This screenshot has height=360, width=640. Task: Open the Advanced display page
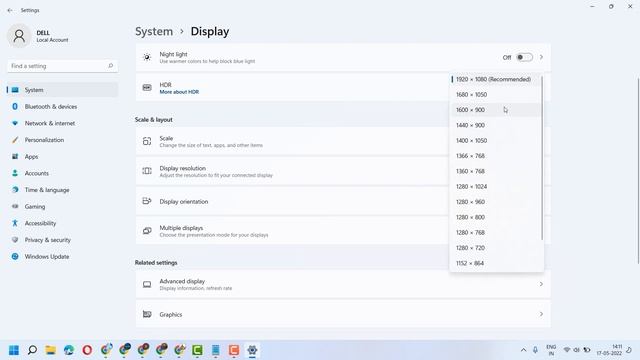[343, 284]
